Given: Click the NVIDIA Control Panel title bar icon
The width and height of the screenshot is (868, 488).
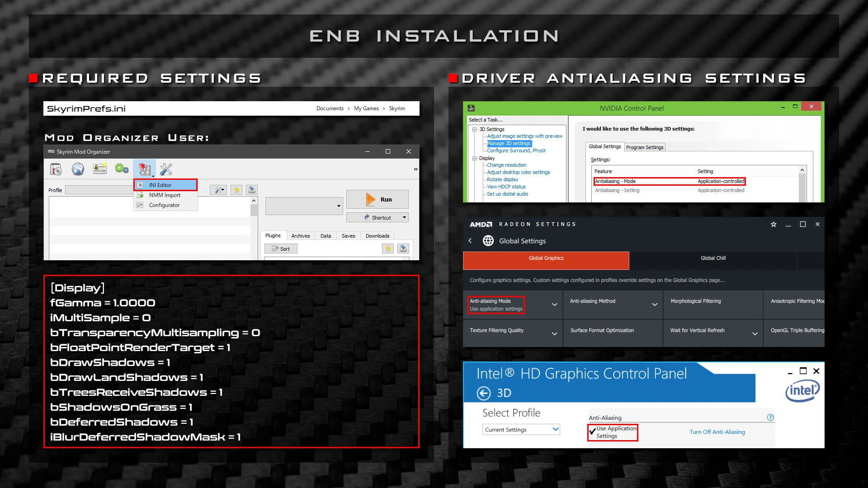Looking at the screenshot, I should tap(471, 108).
